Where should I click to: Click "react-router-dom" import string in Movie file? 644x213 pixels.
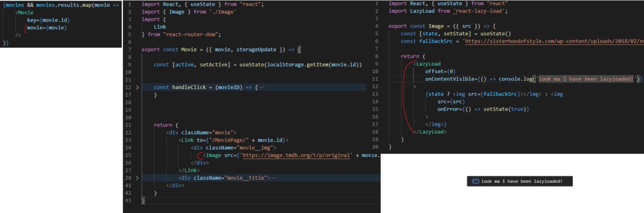192,34
